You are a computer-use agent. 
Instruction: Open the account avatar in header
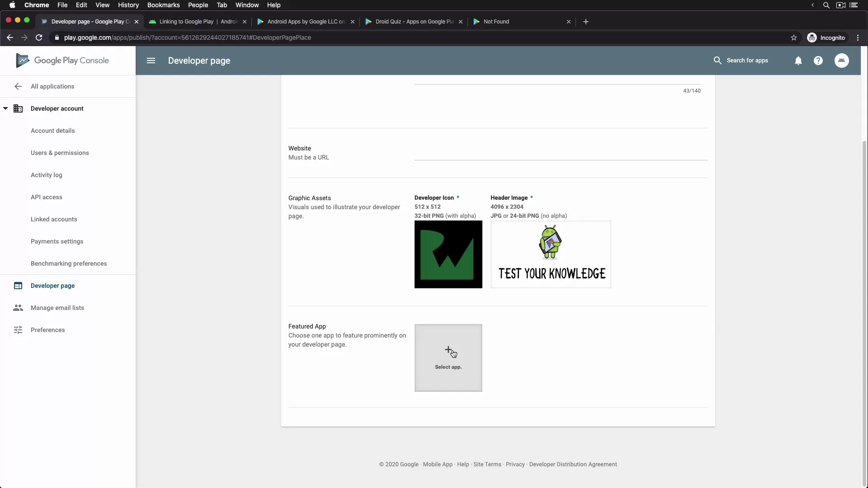(x=842, y=61)
